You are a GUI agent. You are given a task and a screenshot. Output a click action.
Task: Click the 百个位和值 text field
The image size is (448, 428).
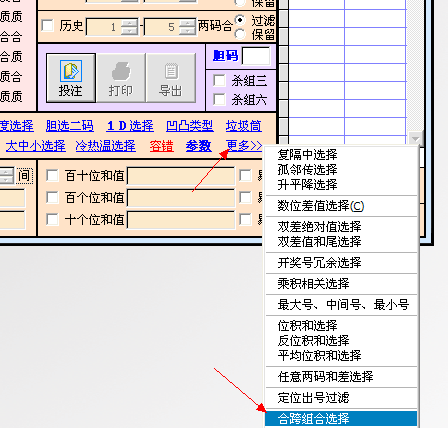[x=181, y=198]
